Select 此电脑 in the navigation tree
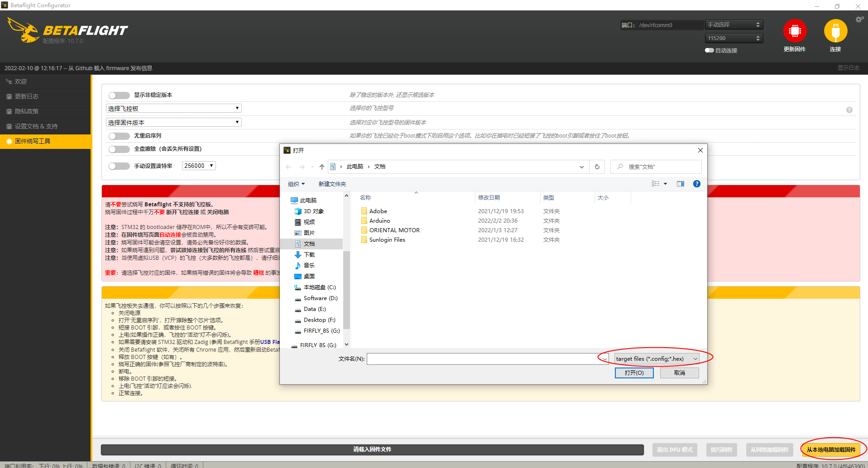 click(308, 201)
